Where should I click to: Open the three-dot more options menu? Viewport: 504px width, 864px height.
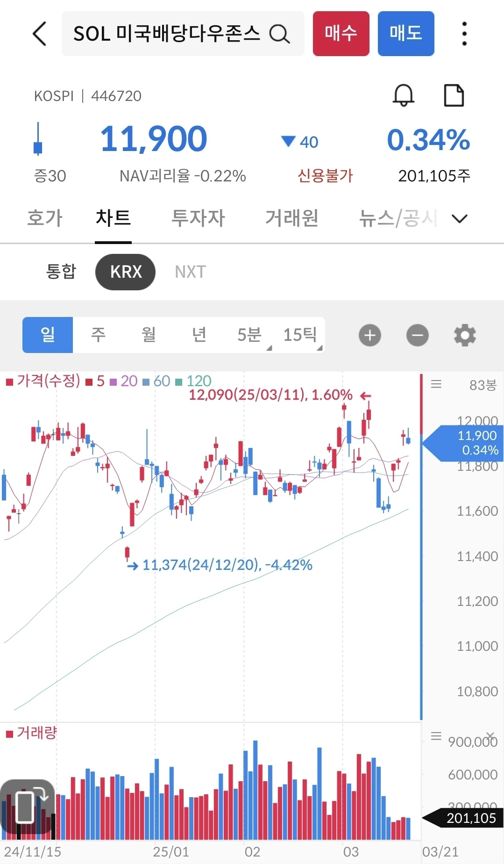coord(464,34)
